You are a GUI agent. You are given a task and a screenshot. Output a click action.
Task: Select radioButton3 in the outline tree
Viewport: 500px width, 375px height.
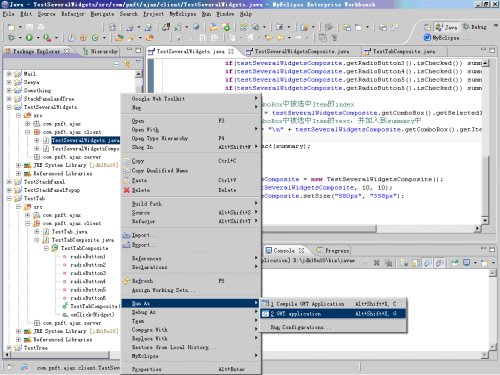pos(88,273)
